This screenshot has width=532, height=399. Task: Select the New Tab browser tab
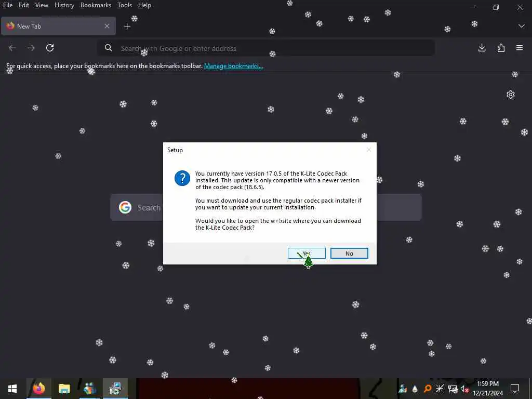[58, 26]
